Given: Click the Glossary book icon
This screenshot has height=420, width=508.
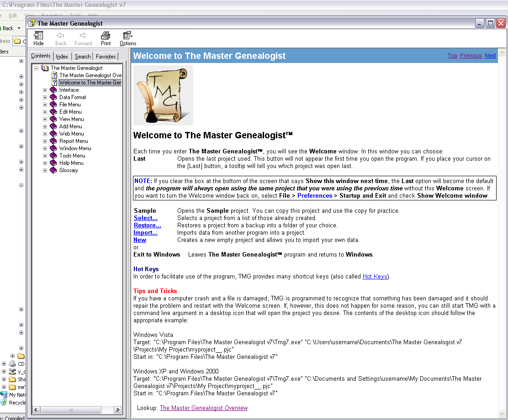Looking at the screenshot, I should (x=53, y=170).
